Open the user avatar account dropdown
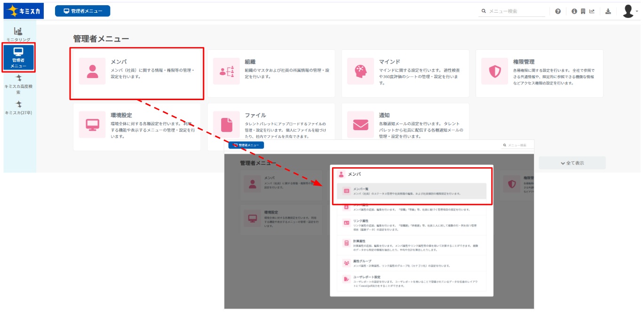Image resolution: width=644 pixels, height=312 pixels. (x=629, y=11)
